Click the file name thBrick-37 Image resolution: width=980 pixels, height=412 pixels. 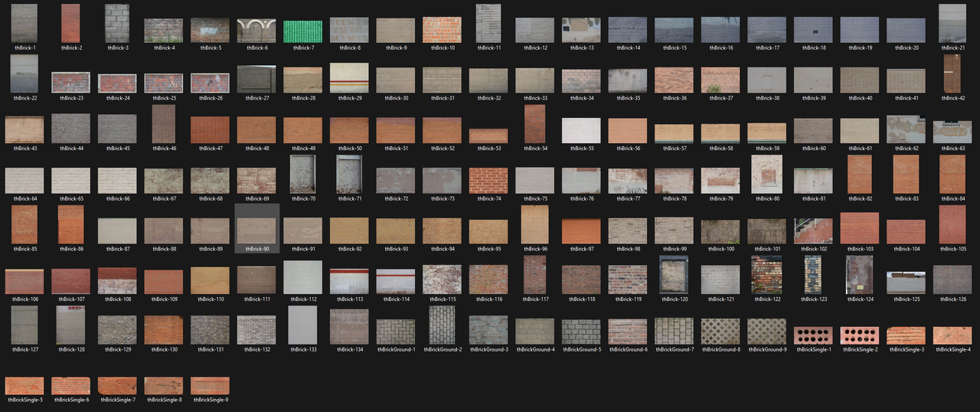pyautogui.click(x=720, y=98)
